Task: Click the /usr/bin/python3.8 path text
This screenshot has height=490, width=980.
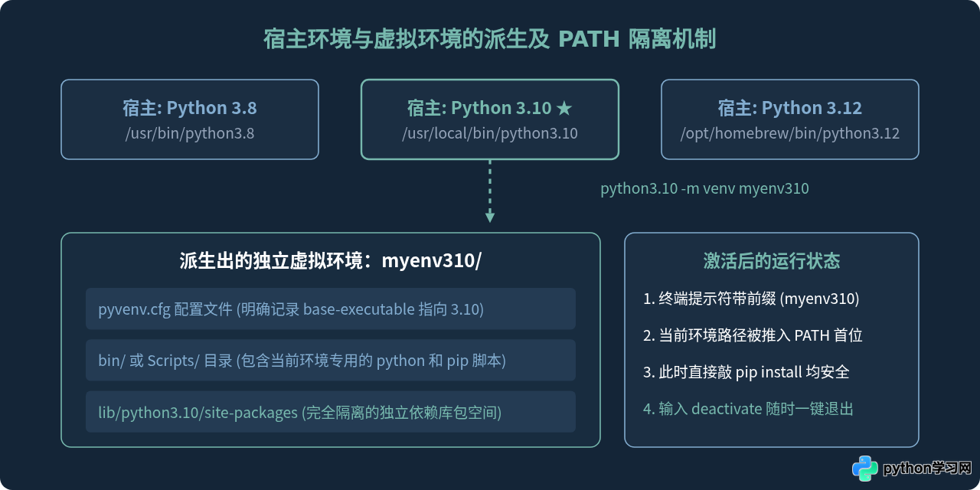Action: (190, 133)
